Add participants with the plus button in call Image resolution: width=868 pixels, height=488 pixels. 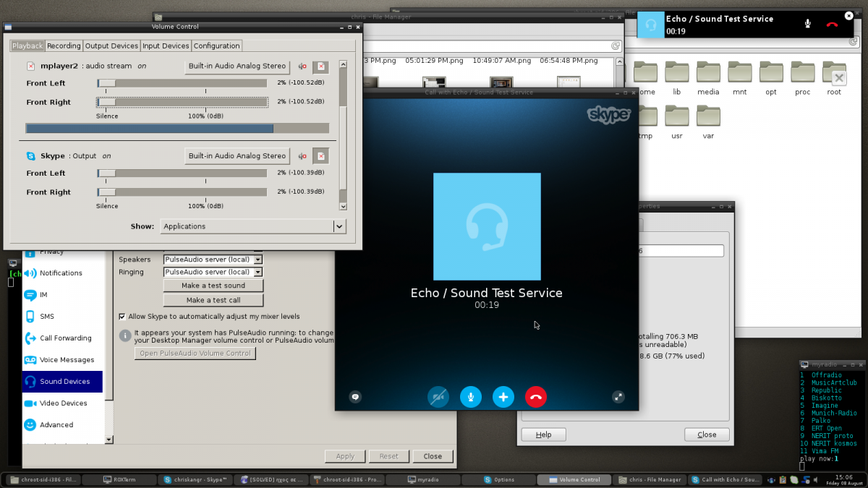(503, 396)
